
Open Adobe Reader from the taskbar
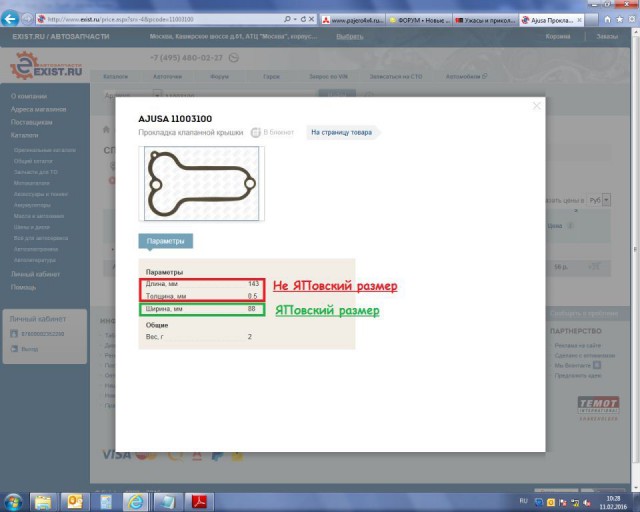tap(199, 502)
